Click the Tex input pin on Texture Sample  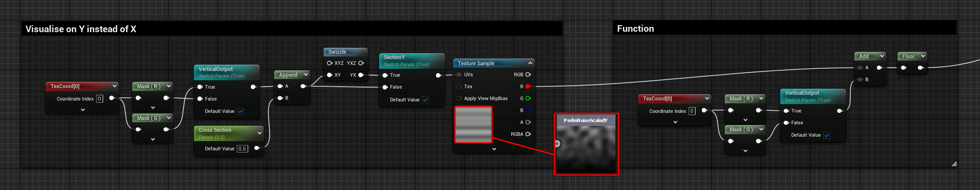459,86
